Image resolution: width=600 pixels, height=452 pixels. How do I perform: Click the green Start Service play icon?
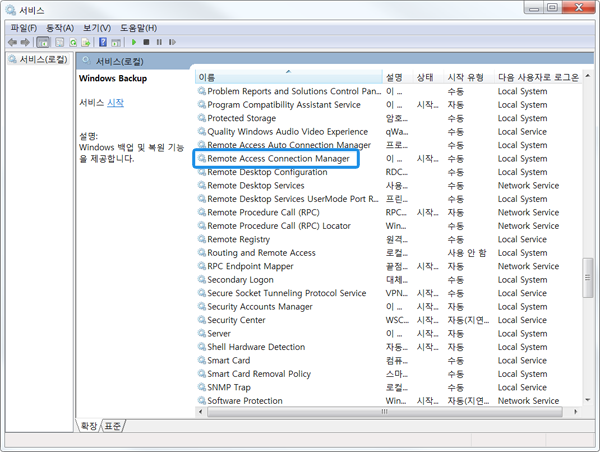coord(134,42)
